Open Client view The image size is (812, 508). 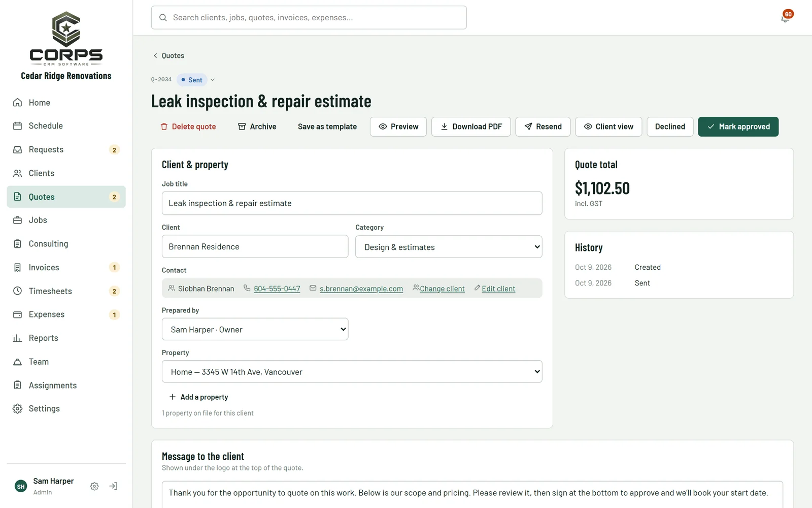(608, 126)
